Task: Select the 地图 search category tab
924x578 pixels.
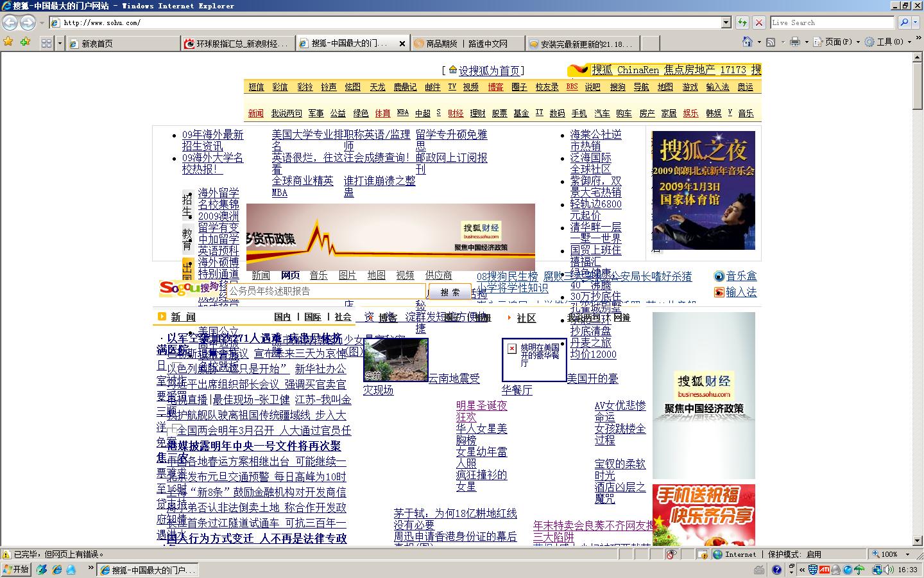Action: [x=377, y=276]
